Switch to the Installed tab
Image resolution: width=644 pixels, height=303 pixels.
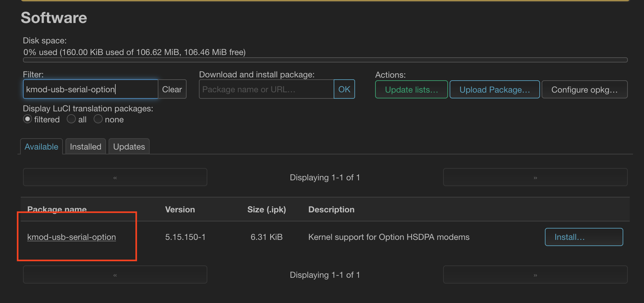86,147
